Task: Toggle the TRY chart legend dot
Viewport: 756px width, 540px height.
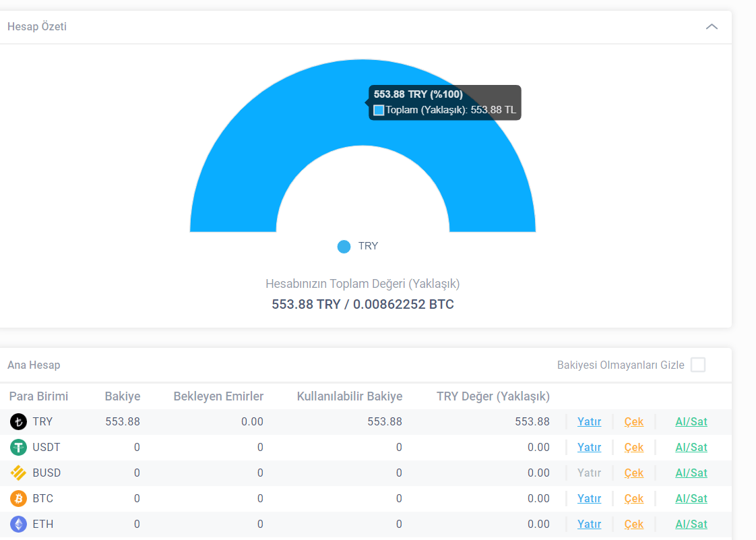Action: (344, 247)
